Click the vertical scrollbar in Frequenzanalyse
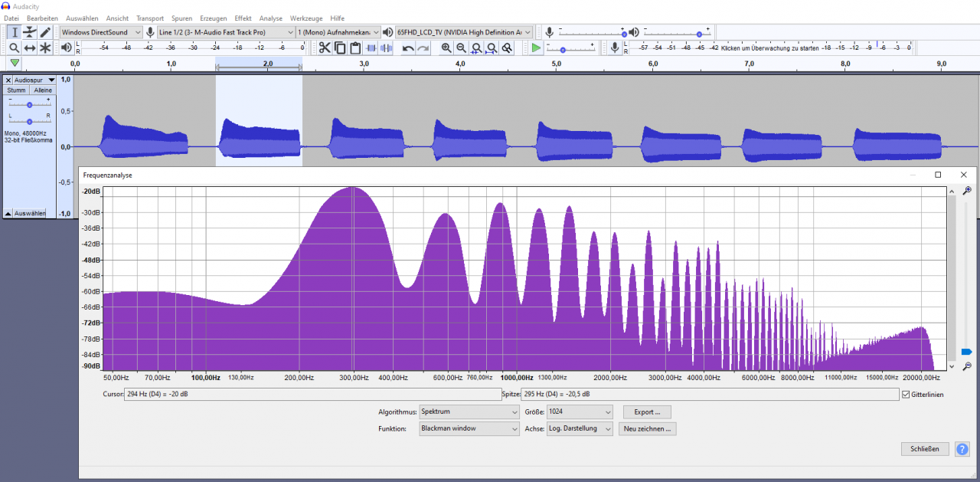Viewport: 980px width, 482px height. pyautogui.click(x=952, y=279)
